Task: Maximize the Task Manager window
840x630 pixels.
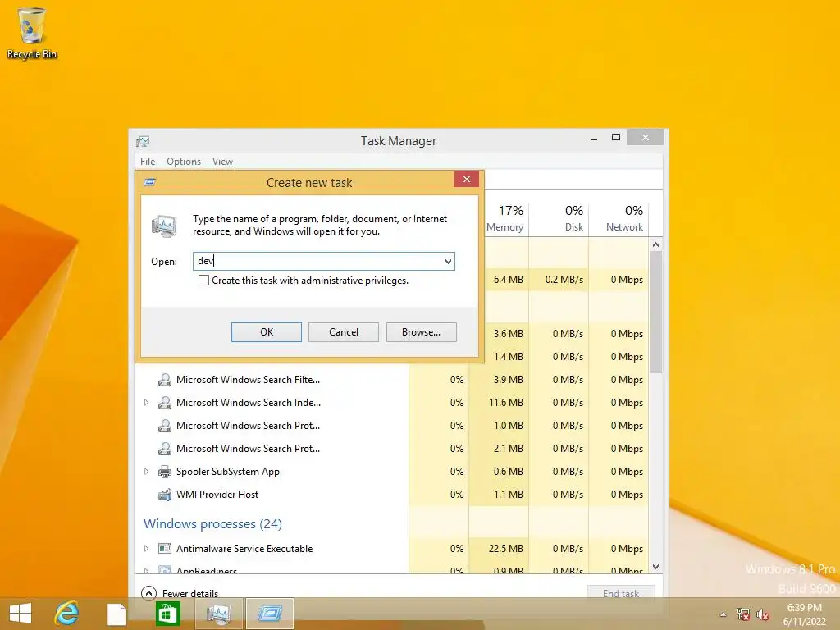Action: [616, 138]
